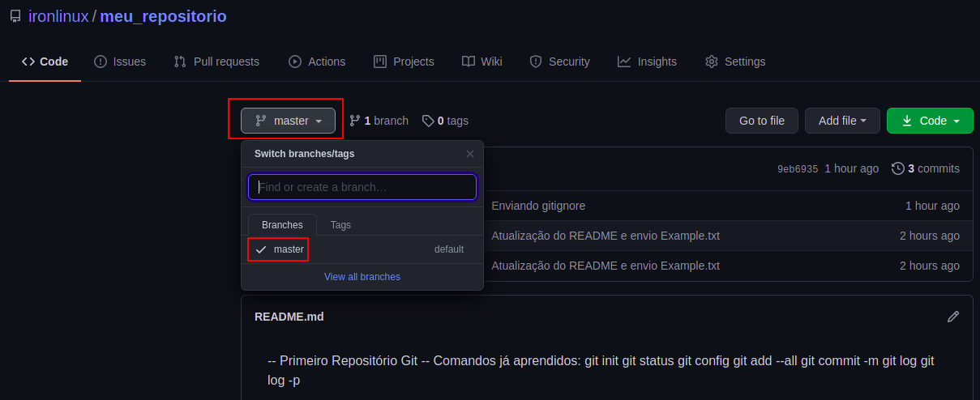980x400 pixels.
Task: Close the Switch branches/tags popup
Action: coord(470,154)
